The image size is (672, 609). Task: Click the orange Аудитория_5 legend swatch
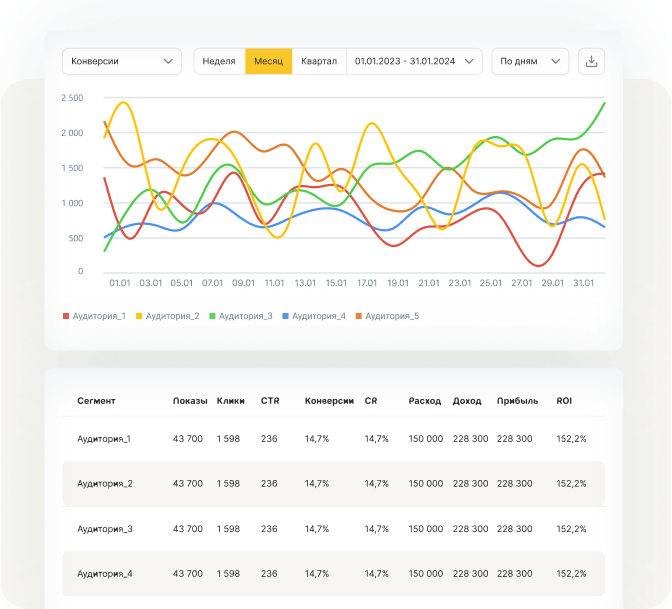tap(359, 316)
